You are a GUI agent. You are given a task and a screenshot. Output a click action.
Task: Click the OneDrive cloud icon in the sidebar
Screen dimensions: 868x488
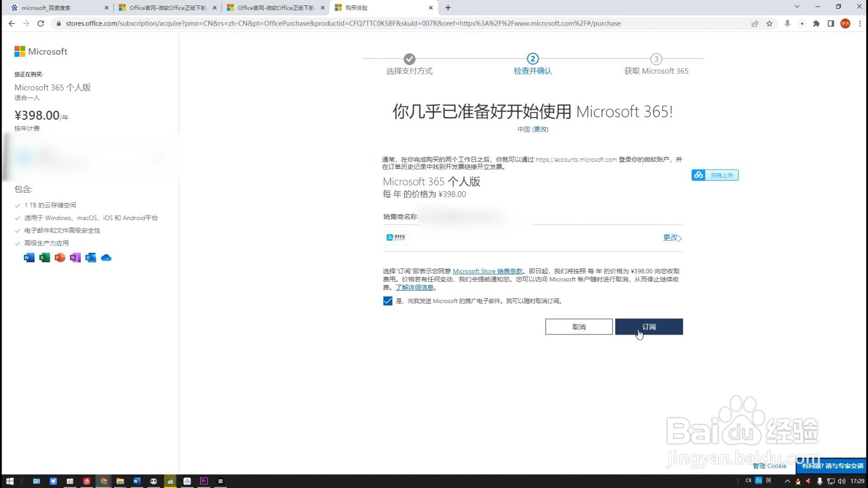(x=106, y=258)
